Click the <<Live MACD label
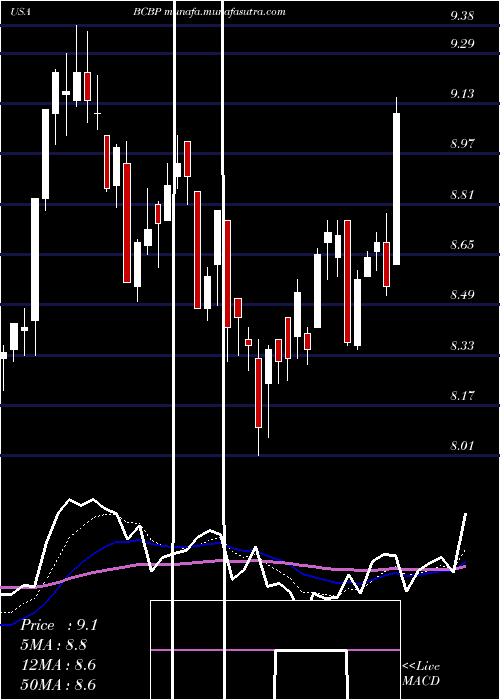 tap(421, 674)
